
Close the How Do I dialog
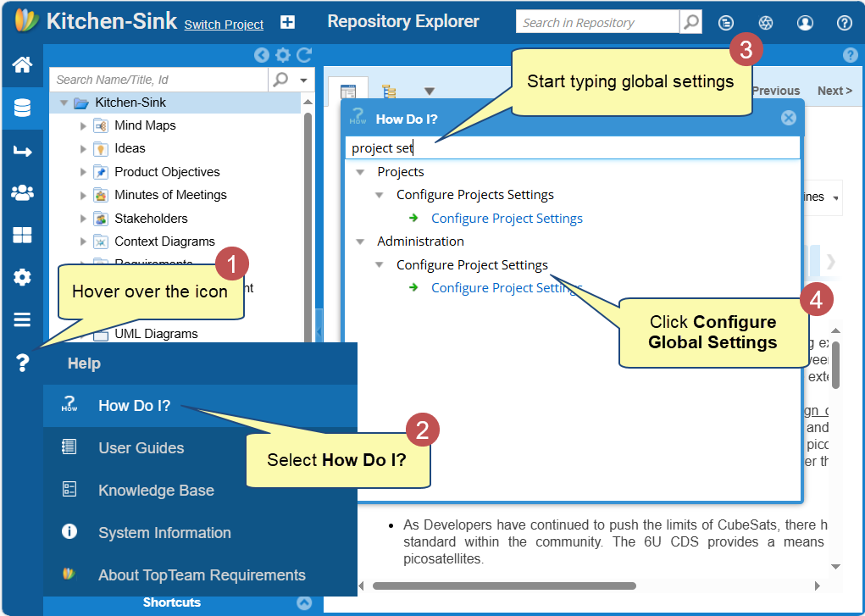point(789,118)
